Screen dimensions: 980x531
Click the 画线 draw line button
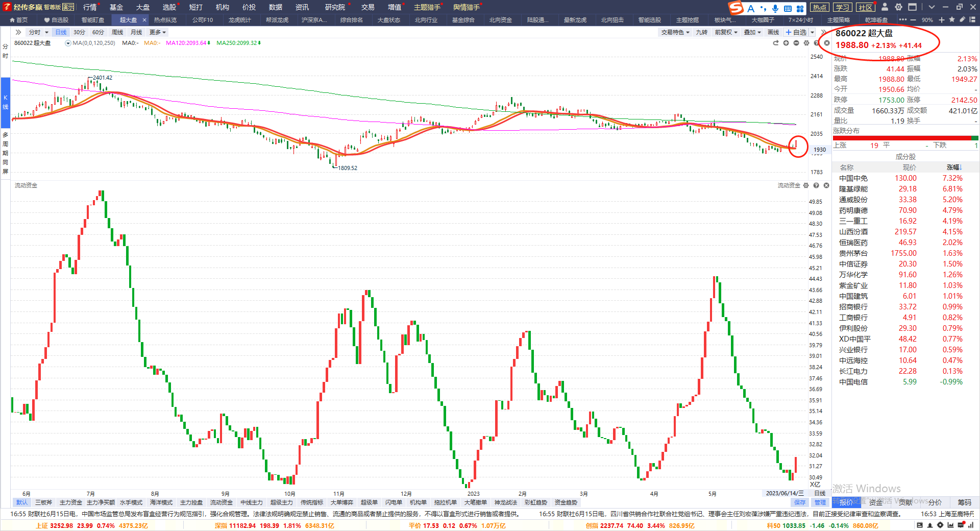click(x=773, y=32)
